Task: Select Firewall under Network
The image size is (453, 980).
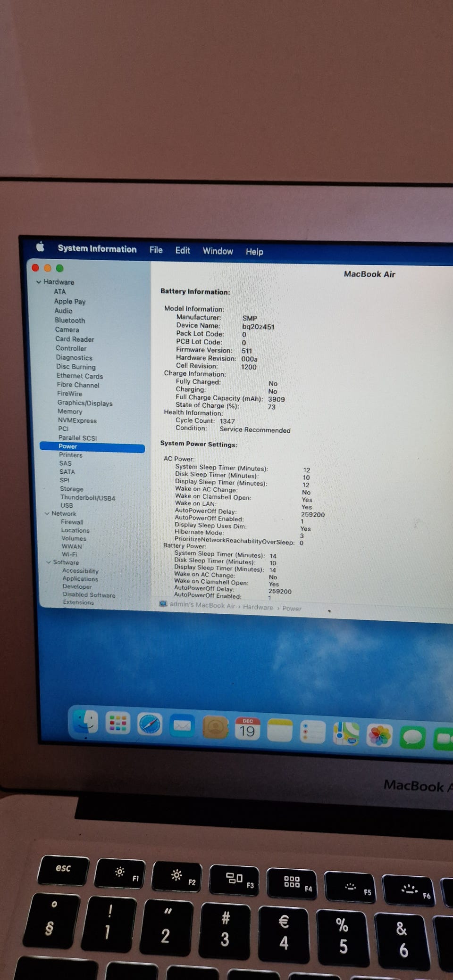Action: coord(72,522)
